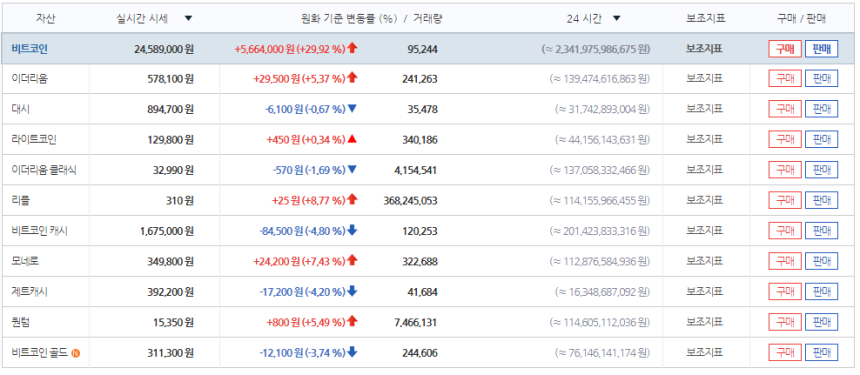Open 보조지표 link for 비트코인
Viewport: 860px width, 375px height.
click(x=705, y=49)
